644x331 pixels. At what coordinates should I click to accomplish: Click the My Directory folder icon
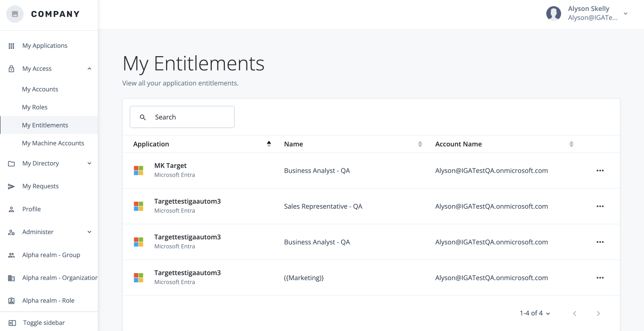click(x=11, y=163)
